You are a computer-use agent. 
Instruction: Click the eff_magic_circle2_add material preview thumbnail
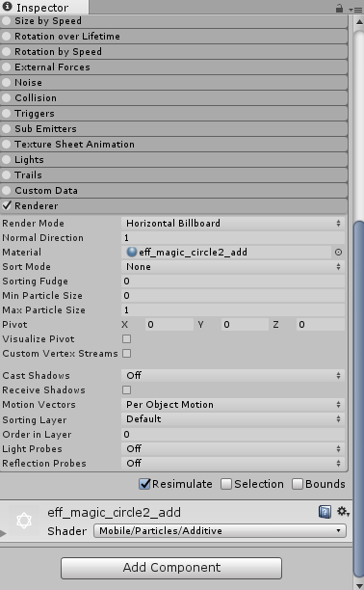click(x=24, y=522)
